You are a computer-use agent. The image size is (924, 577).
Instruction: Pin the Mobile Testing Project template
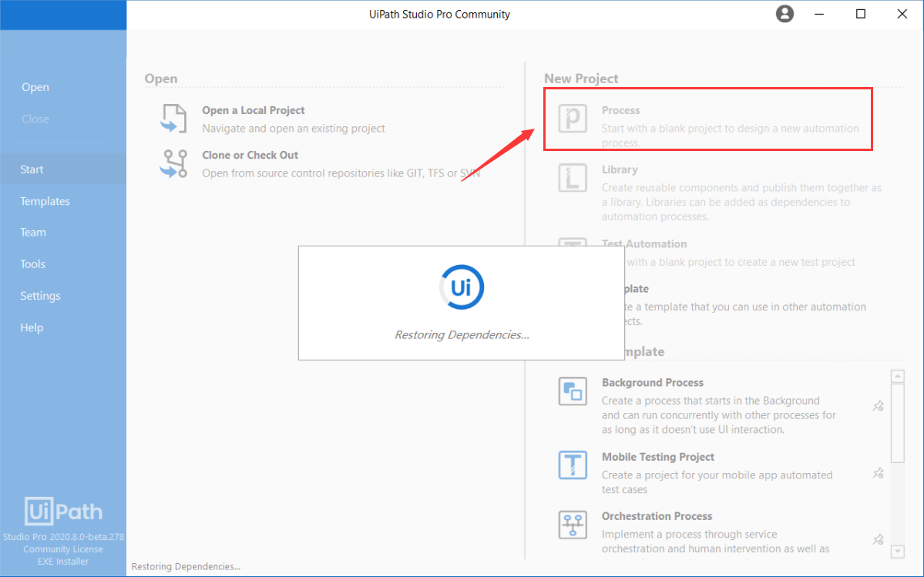point(878,473)
